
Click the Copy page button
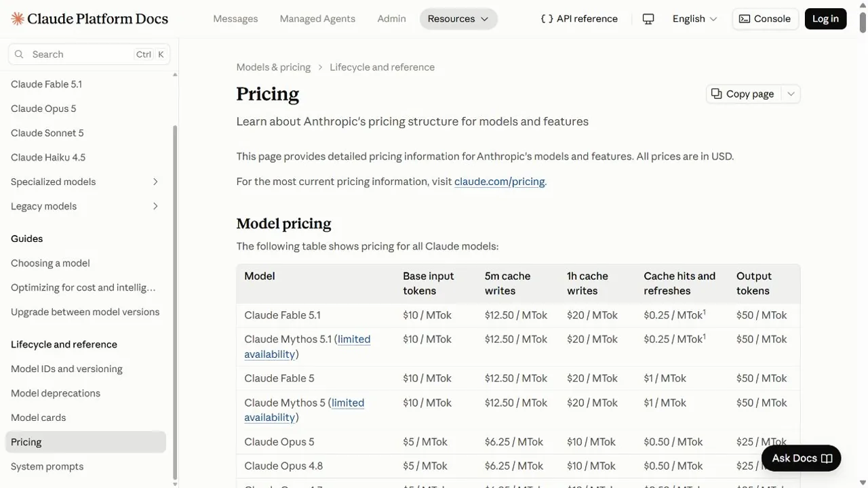coord(744,94)
